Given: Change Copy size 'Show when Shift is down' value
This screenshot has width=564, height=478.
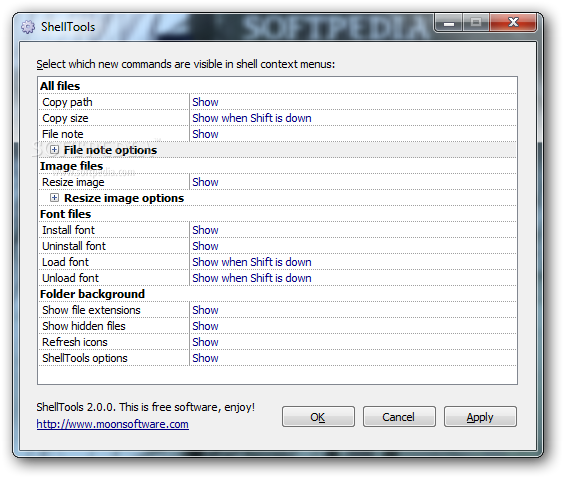Looking at the screenshot, I should pyautogui.click(x=252, y=118).
